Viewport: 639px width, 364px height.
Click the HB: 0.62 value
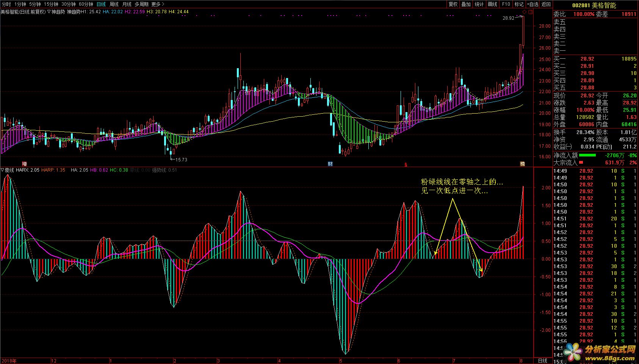(99, 170)
